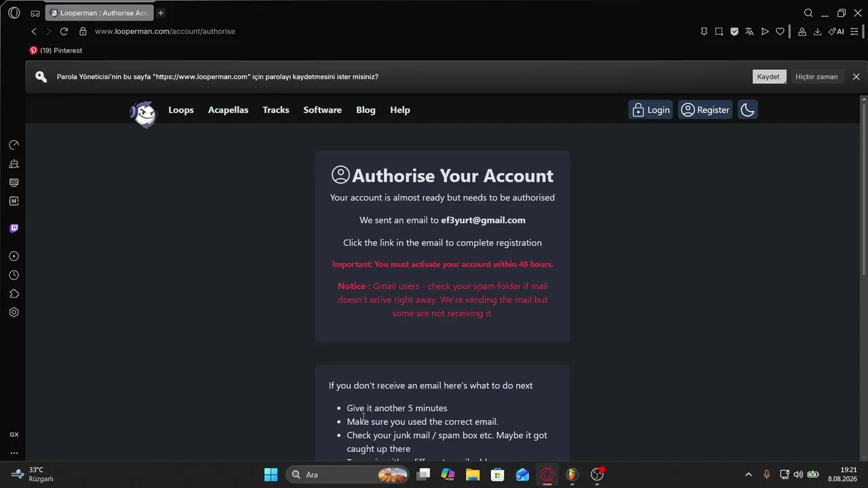Click Kaydet to save the password
This screenshot has width=868, height=488.
point(768,77)
